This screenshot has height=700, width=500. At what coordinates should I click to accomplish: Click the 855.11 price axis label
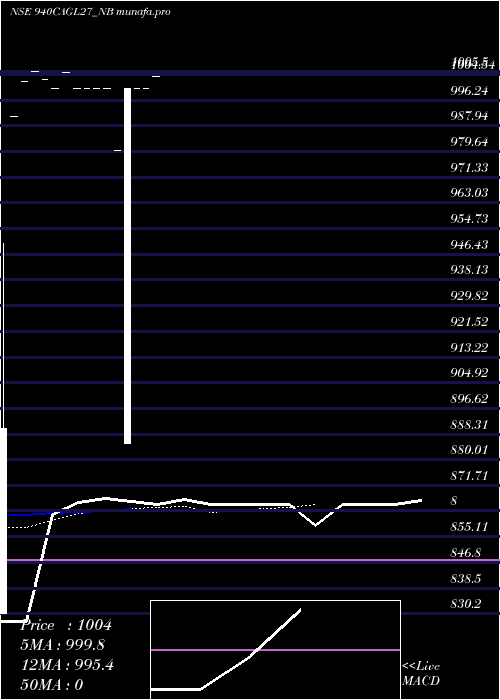click(x=469, y=527)
